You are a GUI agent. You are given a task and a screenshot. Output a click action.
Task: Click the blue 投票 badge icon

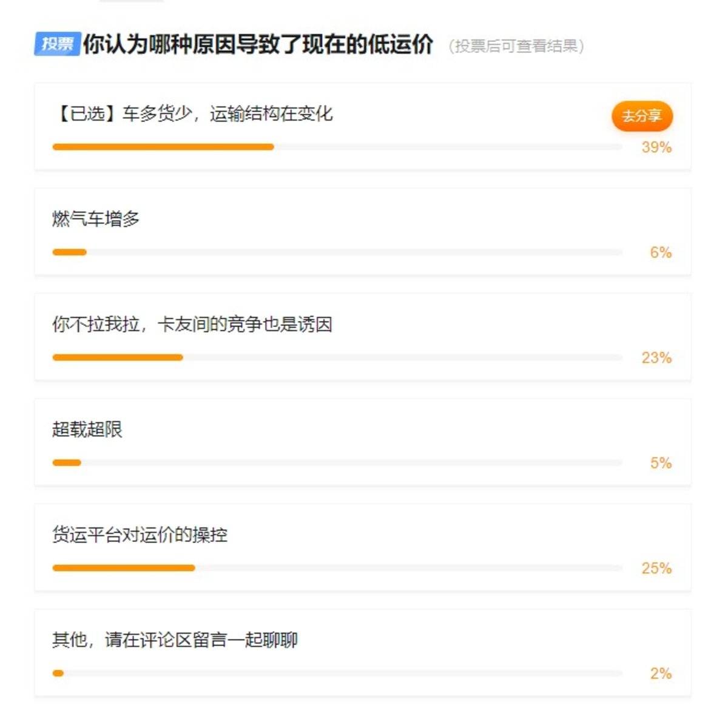(x=57, y=44)
